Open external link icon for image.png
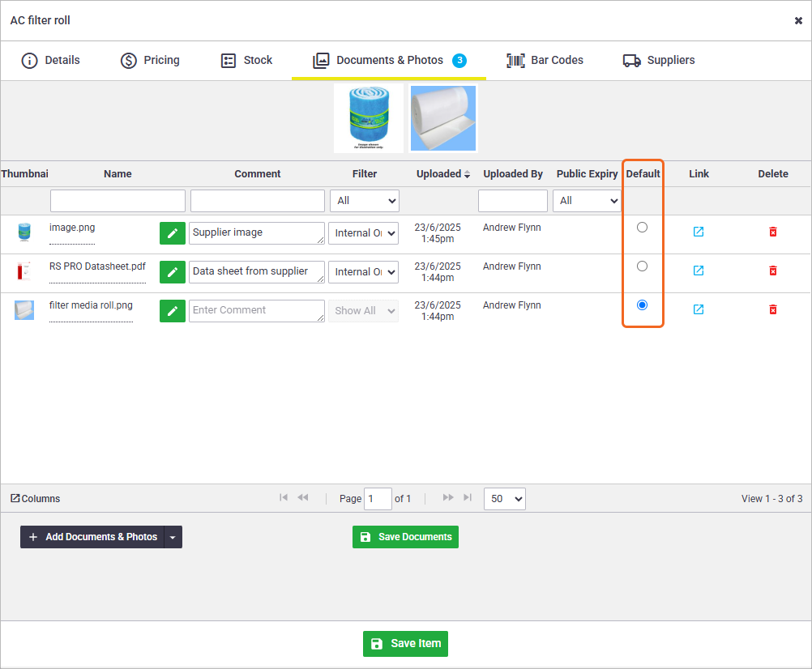 click(698, 232)
